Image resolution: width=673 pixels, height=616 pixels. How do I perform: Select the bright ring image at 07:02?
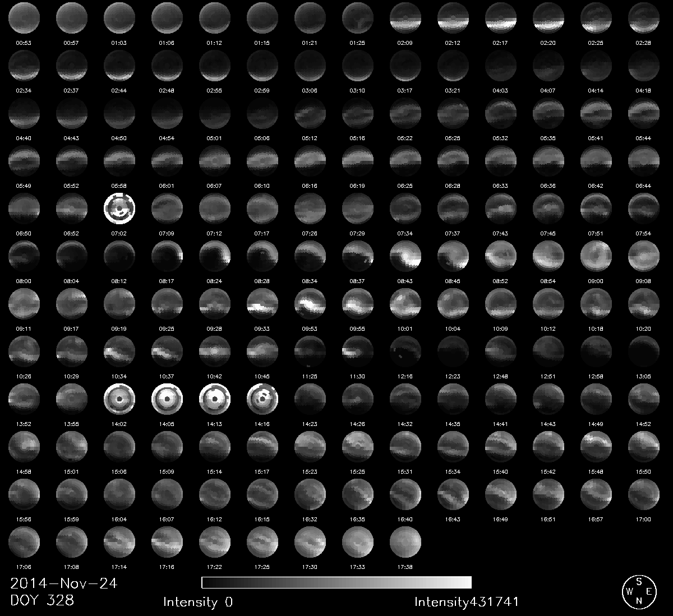point(119,207)
